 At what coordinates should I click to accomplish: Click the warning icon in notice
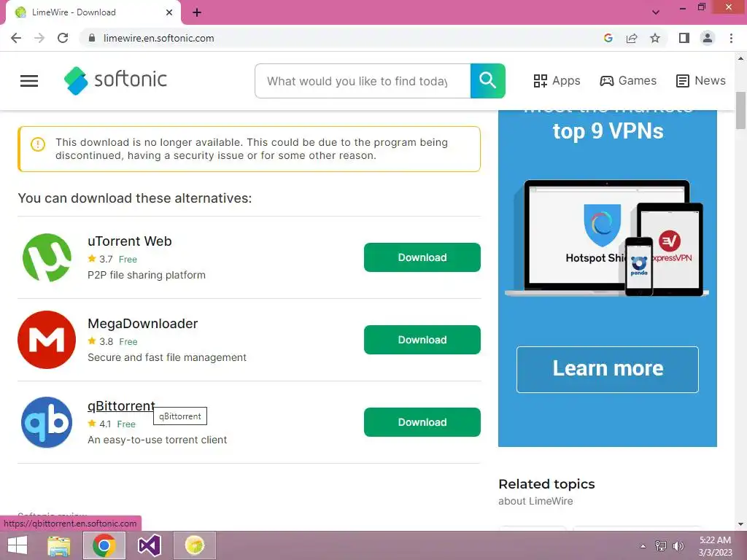[38, 144]
